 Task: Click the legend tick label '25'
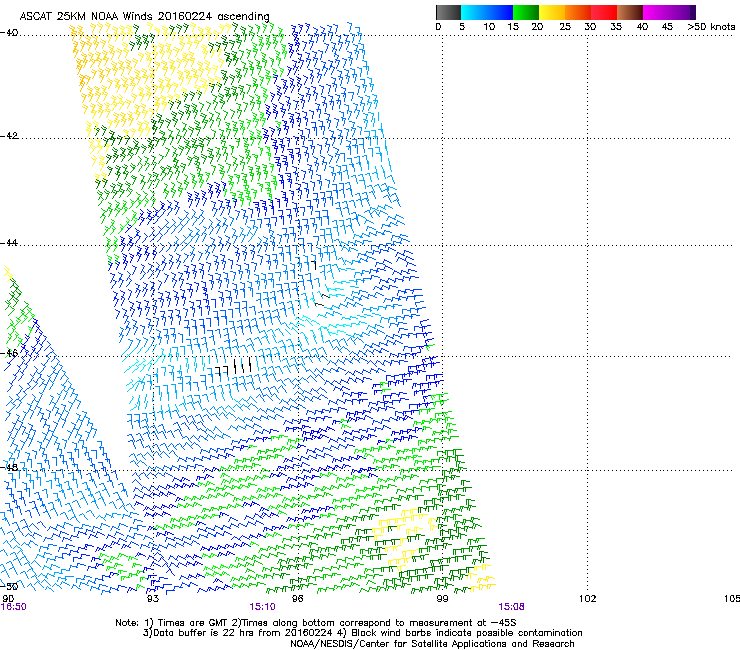click(565, 26)
